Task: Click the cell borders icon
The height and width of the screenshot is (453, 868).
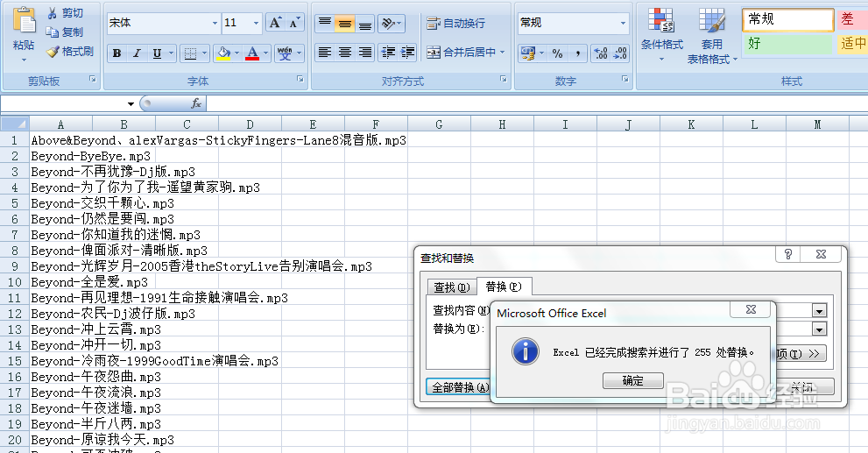Action: tap(190, 53)
